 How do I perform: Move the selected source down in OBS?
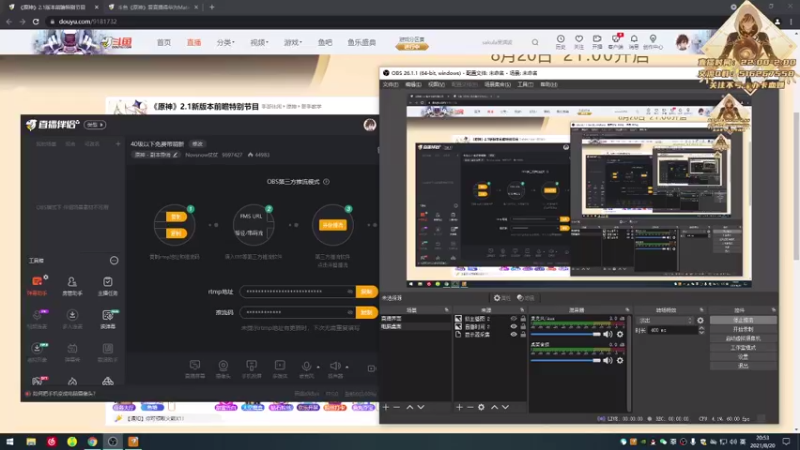click(505, 407)
